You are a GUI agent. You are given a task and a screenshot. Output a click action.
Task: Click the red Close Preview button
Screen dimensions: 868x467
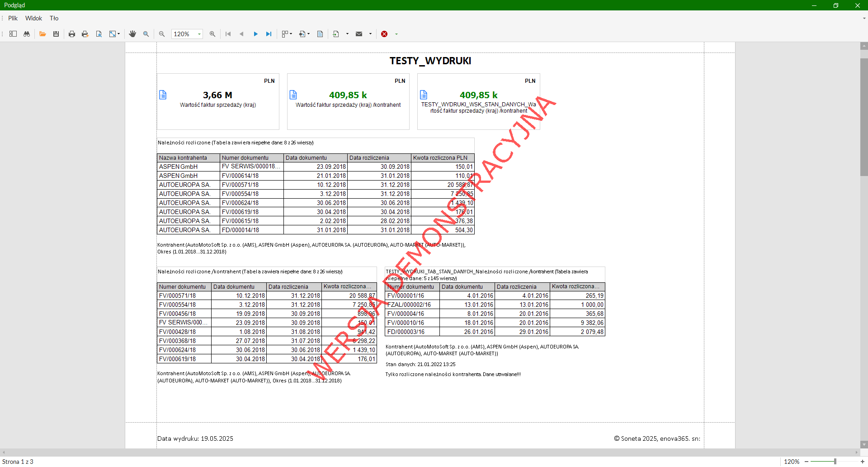[x=384, y=34]
